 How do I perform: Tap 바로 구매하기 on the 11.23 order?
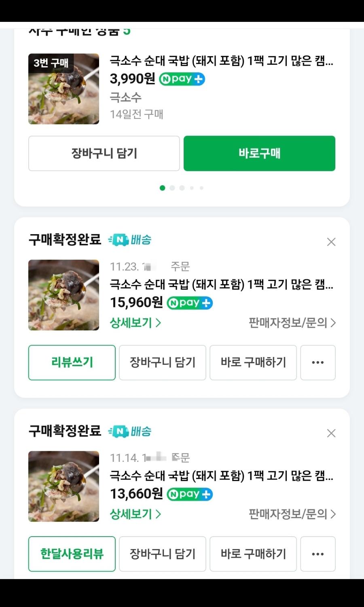pyautogui.click(x=253, y=362)
